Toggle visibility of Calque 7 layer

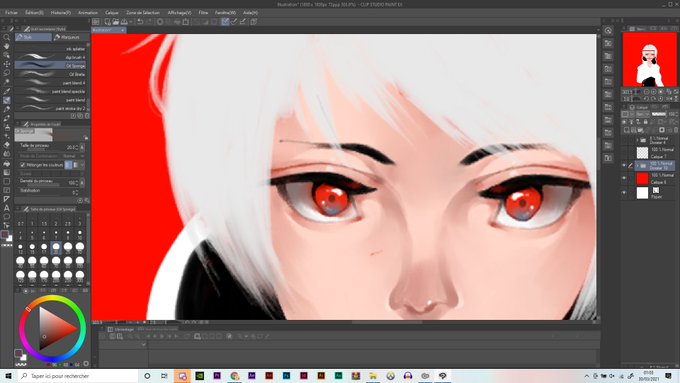pyautogui.click(x=624, y=153)
